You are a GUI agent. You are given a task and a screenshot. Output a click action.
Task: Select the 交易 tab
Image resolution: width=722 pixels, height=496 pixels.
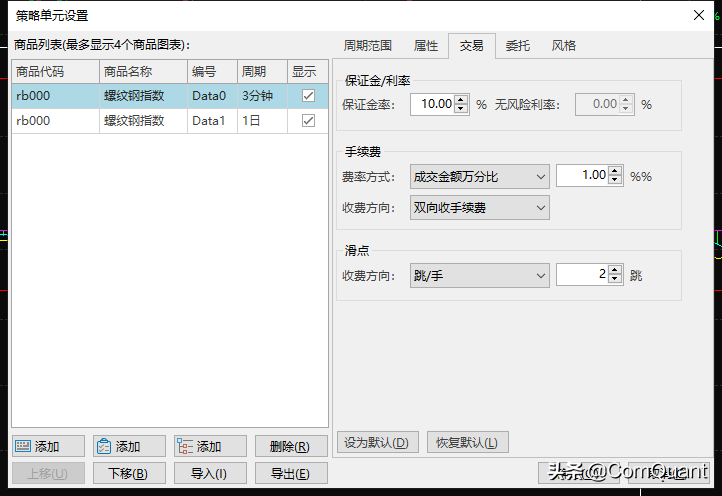[x=472, y=46]
